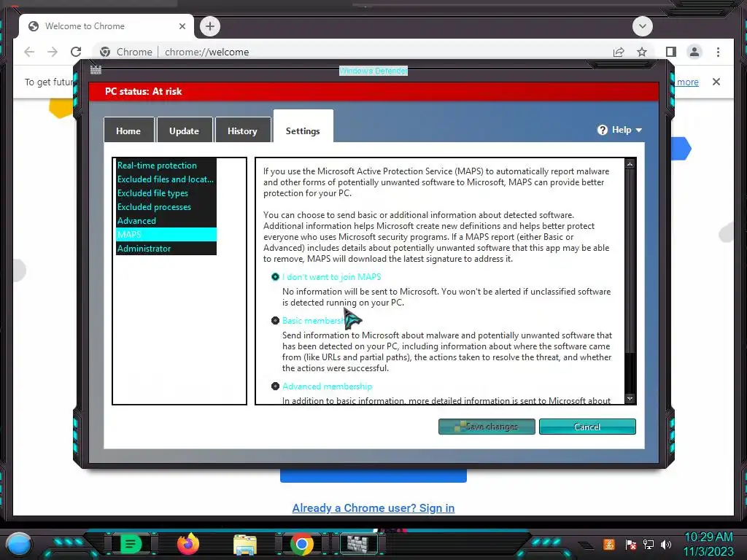The height and width of the screenshot is (560, 747).
Task: Bookmark this page with star icon
Action: coord(642,52)
